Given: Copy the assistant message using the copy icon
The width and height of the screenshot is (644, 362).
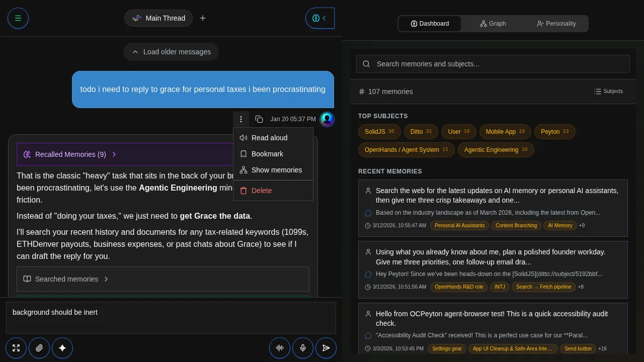Looking at the screenshot, I should click(x=259, y=119).
